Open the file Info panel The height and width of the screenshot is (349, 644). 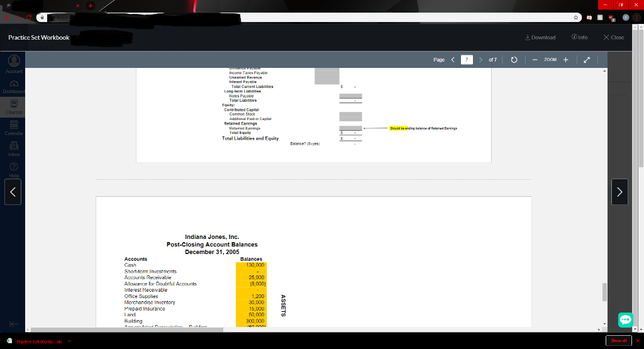click(579, 37)
